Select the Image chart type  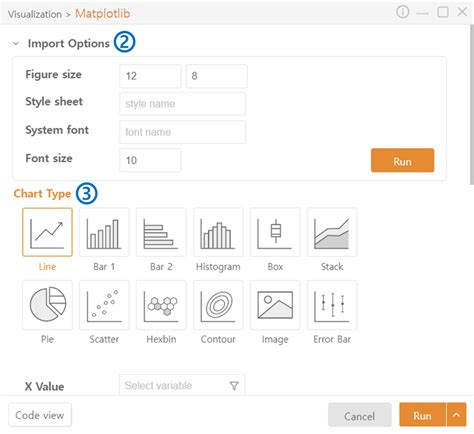click(x=275, y=305)
